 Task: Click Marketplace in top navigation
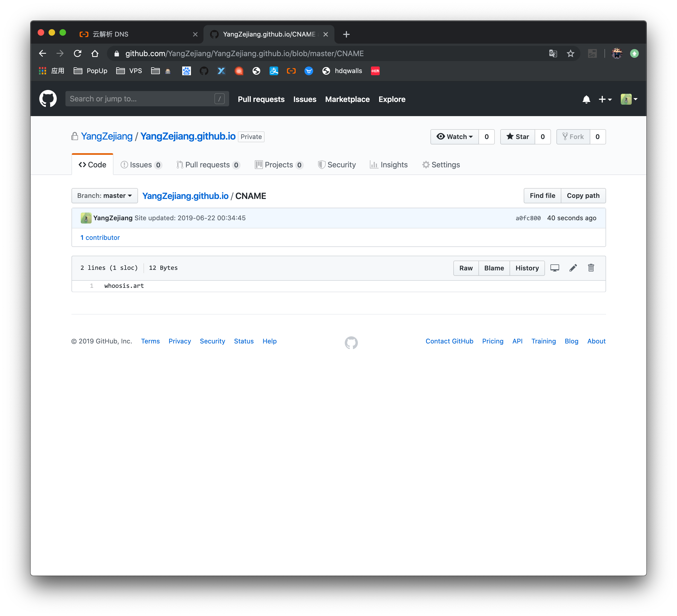point(347,99)
